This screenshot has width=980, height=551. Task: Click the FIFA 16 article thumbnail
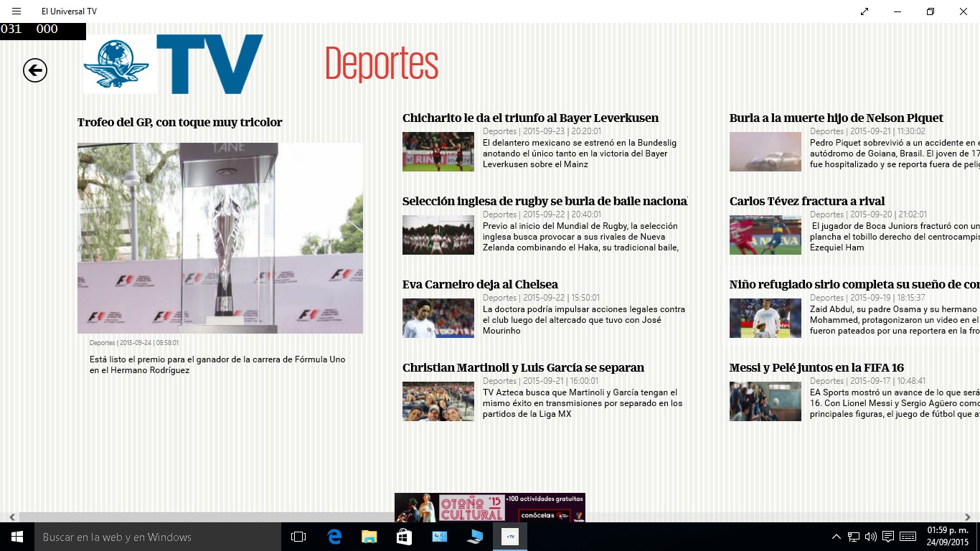765,401
